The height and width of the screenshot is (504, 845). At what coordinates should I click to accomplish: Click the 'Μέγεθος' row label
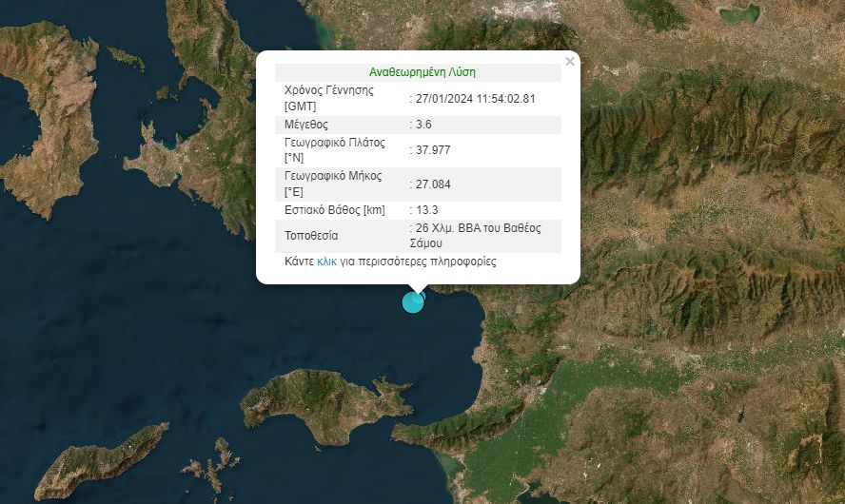(x=305, y=125)
